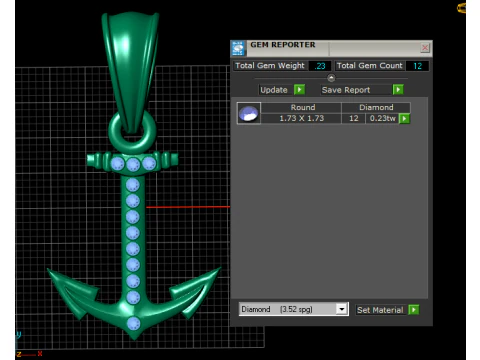Viewport: 480px width, 360px height.
Task: Click the gem quantity cell showing 12
Action: click(x=354, y=118)
